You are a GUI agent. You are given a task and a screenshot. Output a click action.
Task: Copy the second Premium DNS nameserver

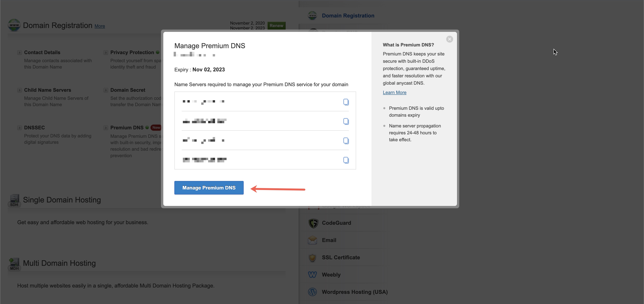(x=346, y=121)
